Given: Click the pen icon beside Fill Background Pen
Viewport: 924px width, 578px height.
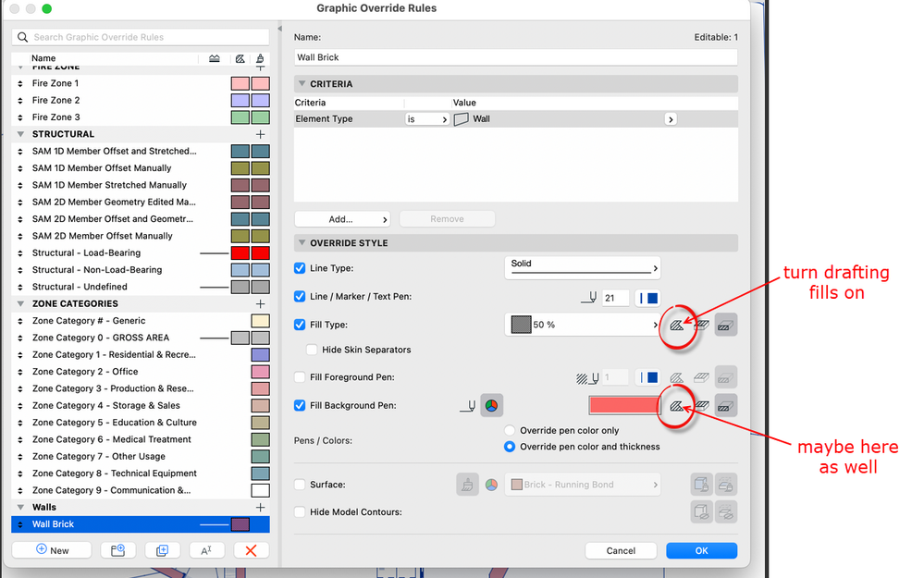Looking at the screenshot, I should coord(468,406).
